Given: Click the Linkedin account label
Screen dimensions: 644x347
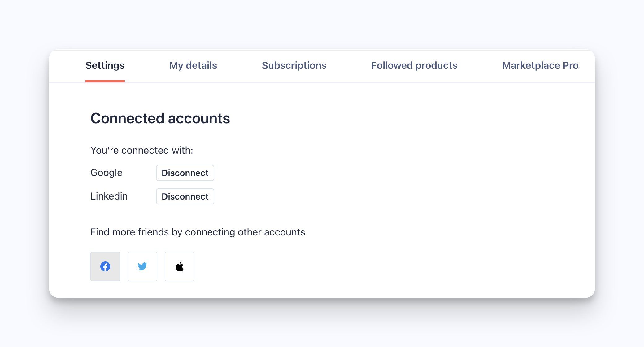Looking at the screenshot, I should (109, 196).
